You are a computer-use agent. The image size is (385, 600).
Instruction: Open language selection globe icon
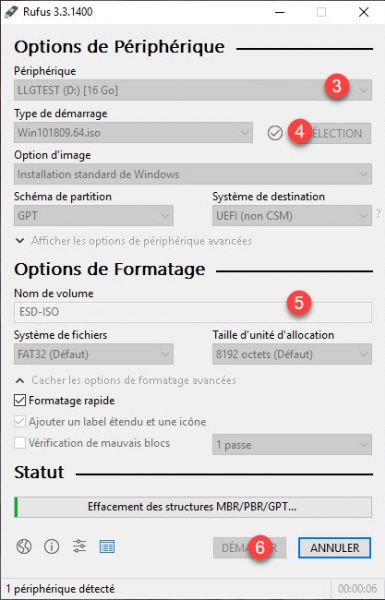(x=24, y=547)
